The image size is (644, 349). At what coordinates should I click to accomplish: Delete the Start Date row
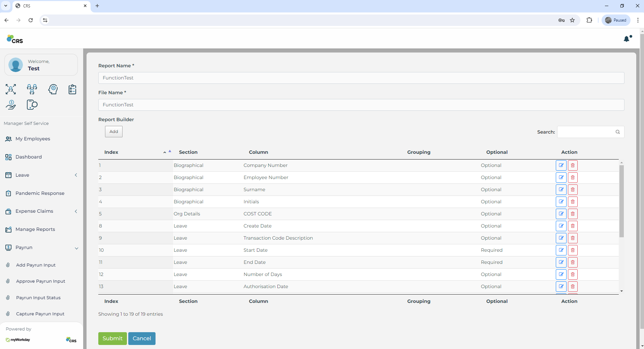click(573, 250)
